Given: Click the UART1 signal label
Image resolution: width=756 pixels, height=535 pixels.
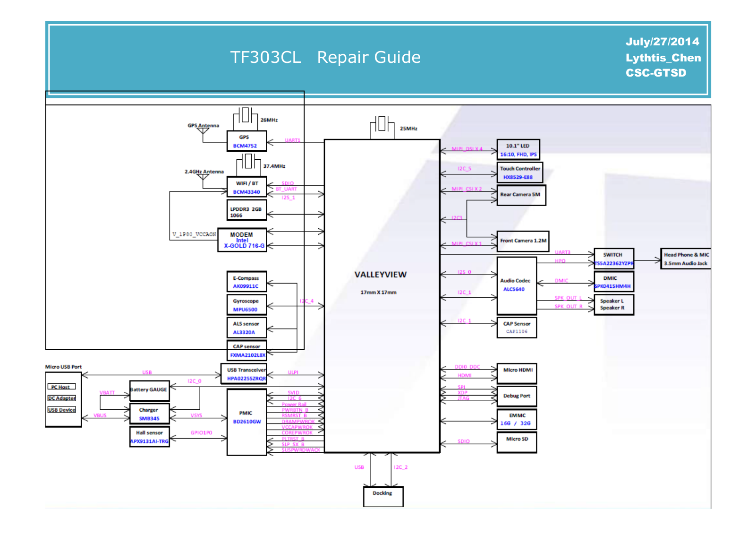Looking at the screenshot, I should (292, 140).
